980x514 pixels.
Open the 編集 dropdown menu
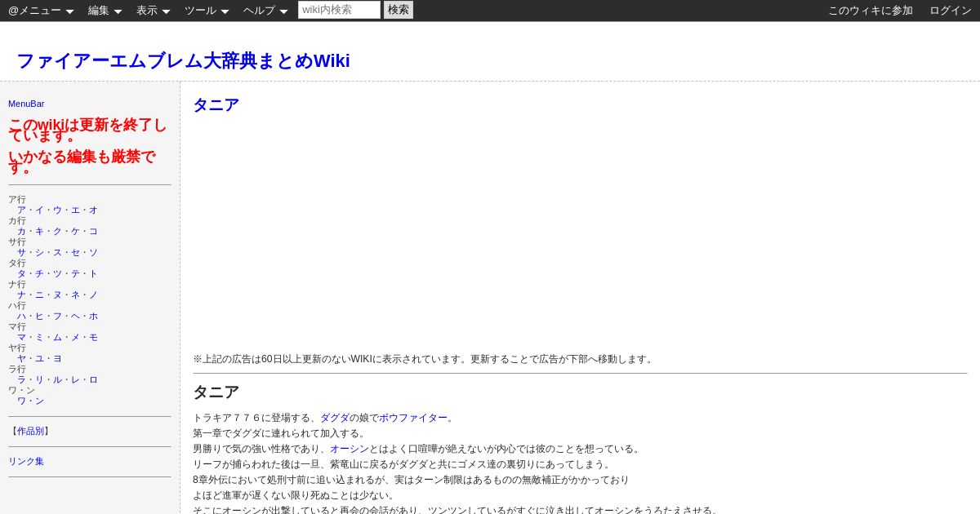pos(105,11)
